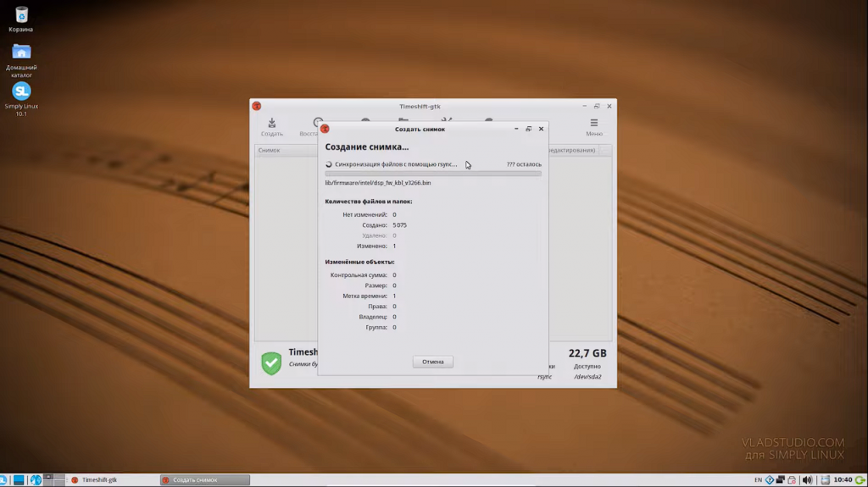Click the spinner icon beside sync status
Viewport: 868px width, 487px height.
point(328,164)
